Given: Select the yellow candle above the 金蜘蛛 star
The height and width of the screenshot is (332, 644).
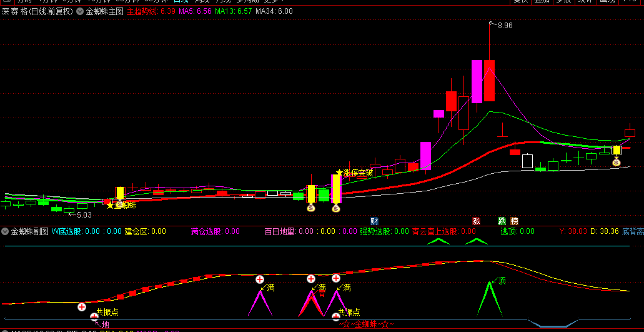Looking at the screenshot, I should tap(120, 193).
